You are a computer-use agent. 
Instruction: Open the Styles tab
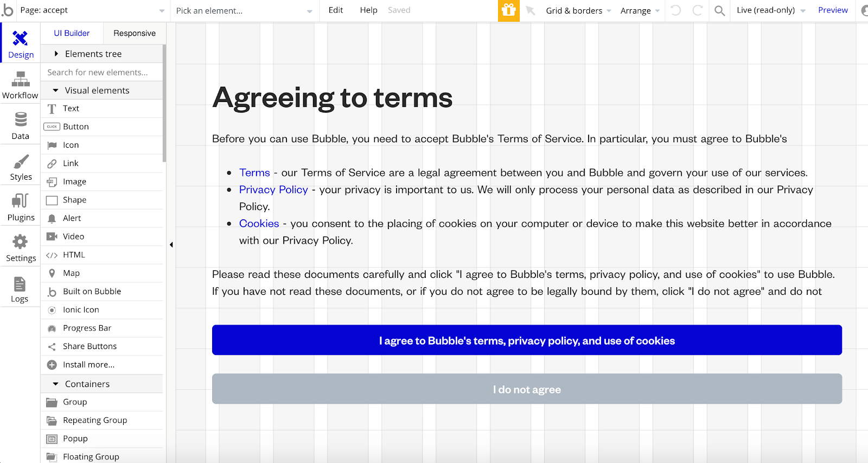(21, 166)
